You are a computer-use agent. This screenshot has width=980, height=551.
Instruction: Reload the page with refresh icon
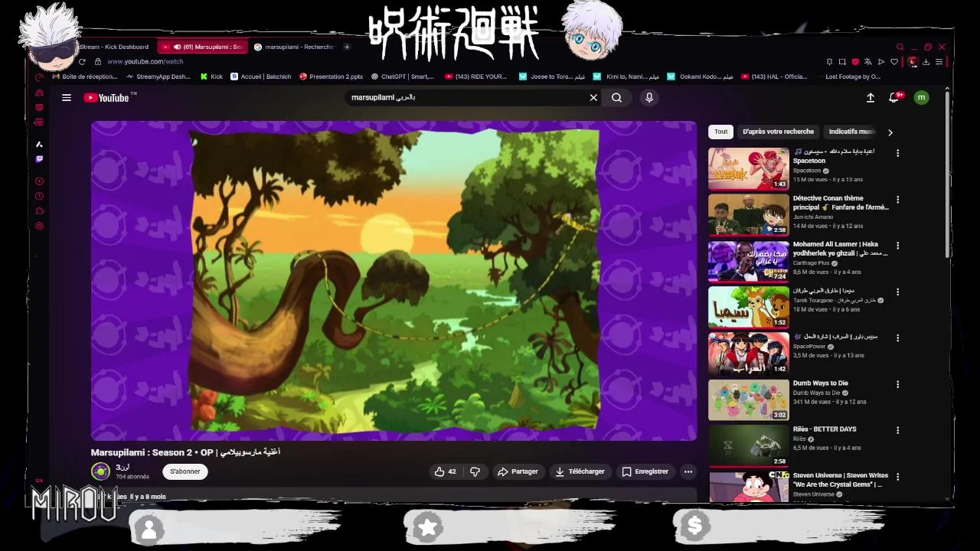point(82,61)
